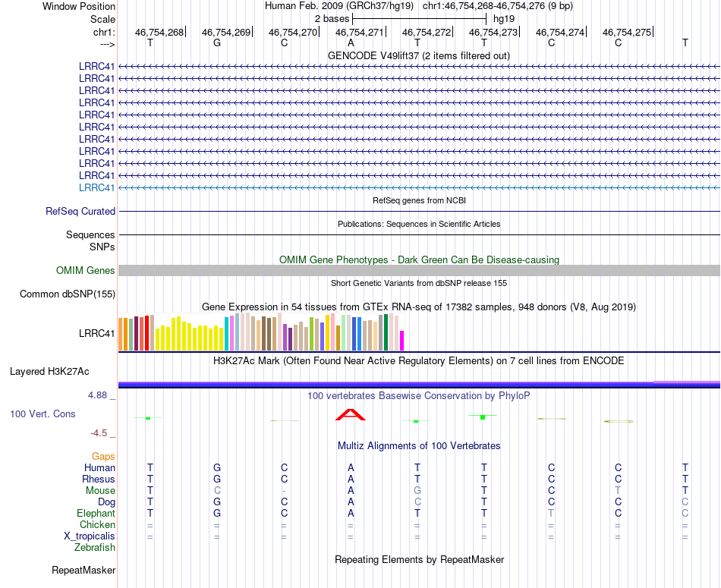The height and width of the screenshot is (588, 721).
Task: Click the orange Gaps row label
Action: [103, 456]
